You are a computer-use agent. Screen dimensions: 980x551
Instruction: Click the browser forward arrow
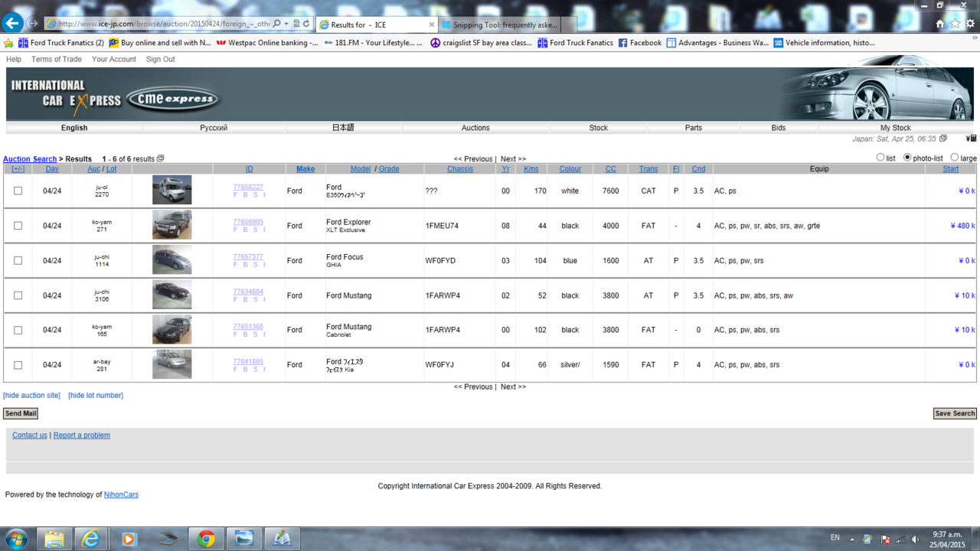pyautogui.click(x=34, y=24)
